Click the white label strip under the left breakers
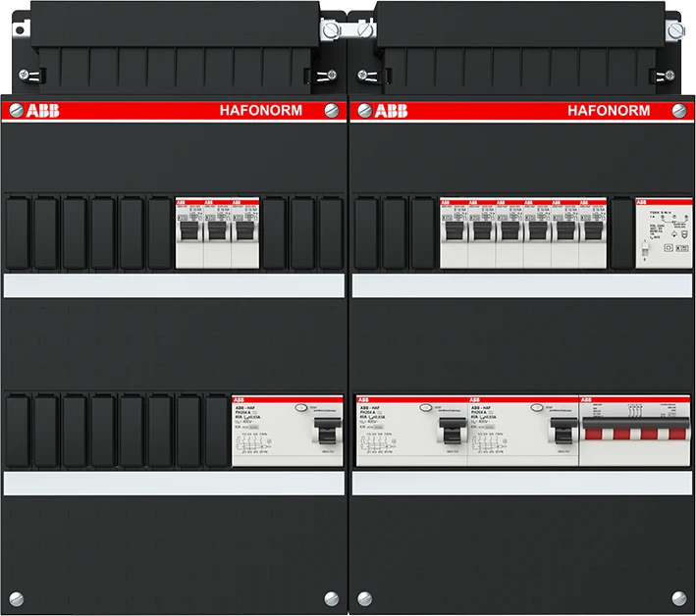Screen dimensions: 696x616 click(174, 284)
